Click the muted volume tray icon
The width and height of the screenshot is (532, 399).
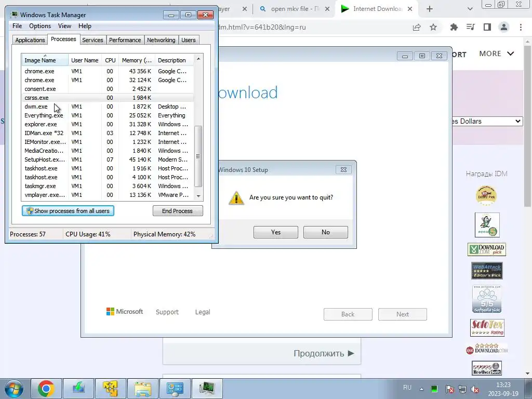click(x=475, y=389)
